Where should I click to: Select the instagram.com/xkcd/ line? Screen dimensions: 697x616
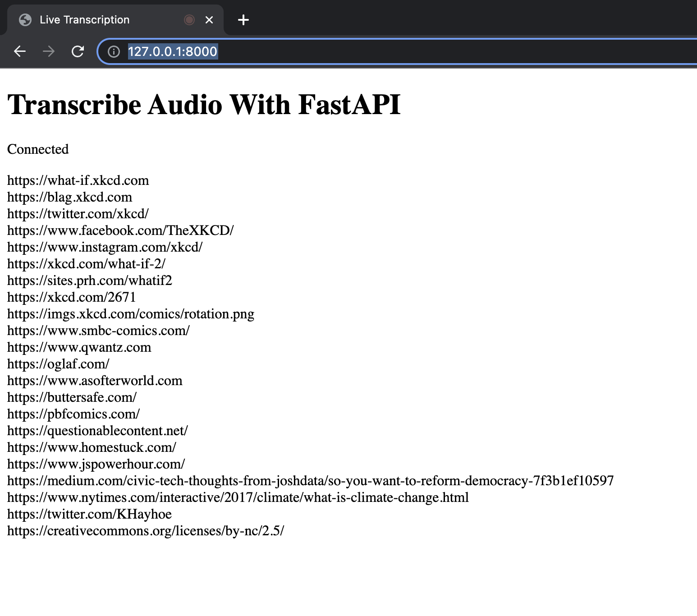(x=105, y=247)
